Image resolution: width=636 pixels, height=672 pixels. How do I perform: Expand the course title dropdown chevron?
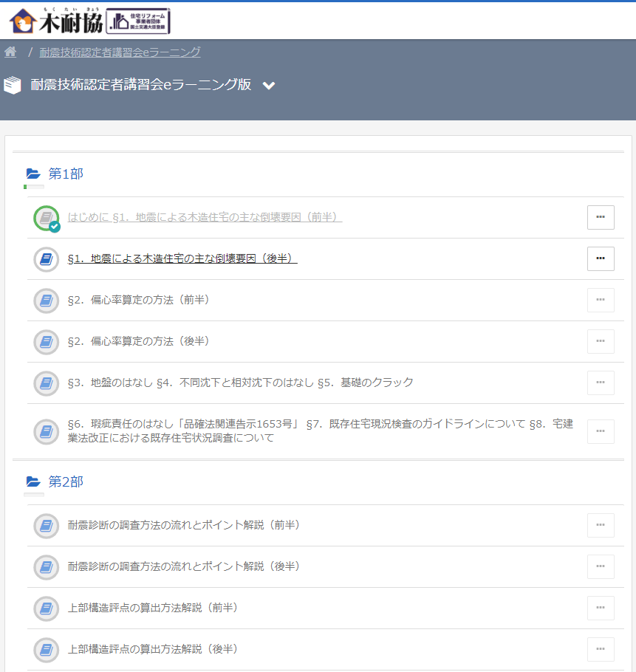[x=269, y=86]
